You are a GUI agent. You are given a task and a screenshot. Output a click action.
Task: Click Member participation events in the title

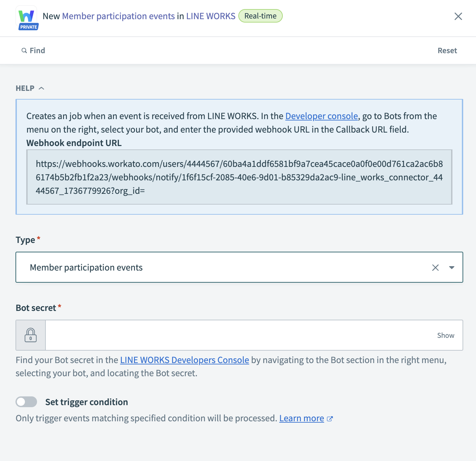pyautogui.click(x=118, y=16)
